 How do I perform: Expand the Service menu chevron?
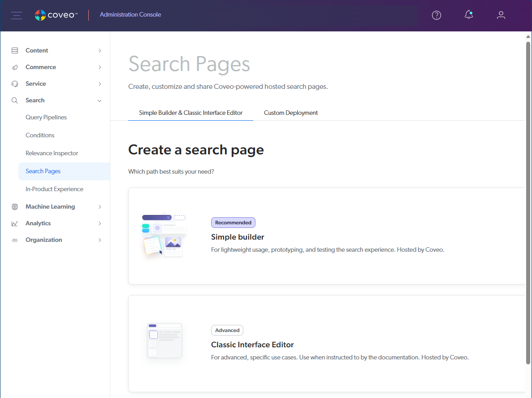(100, 84)
